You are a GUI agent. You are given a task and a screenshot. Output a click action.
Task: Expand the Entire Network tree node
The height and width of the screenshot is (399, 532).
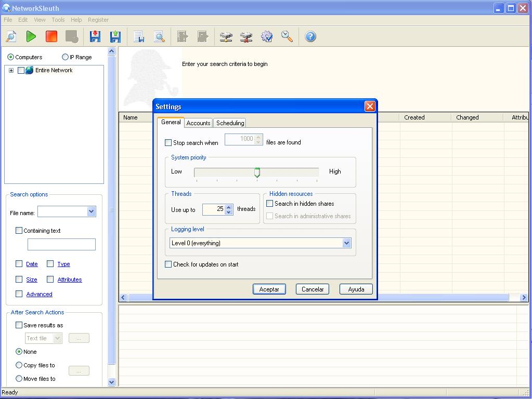11,70
